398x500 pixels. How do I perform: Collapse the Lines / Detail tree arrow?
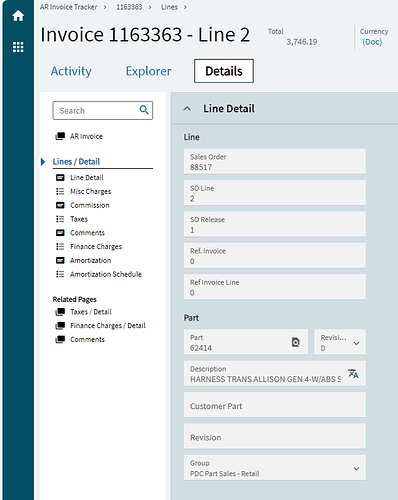click(x=43, y=162)
